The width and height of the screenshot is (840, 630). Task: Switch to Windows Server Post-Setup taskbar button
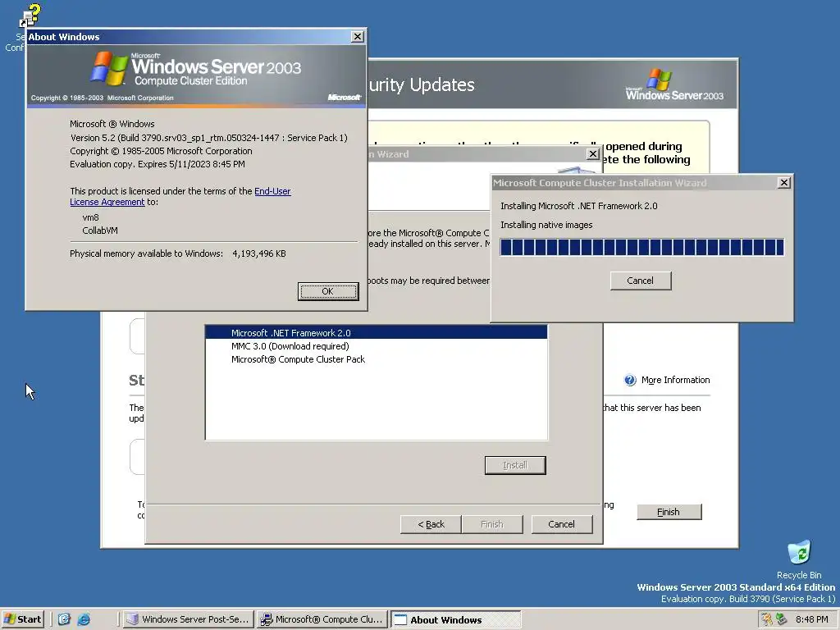pyautogui.click(x=188, y=619)
